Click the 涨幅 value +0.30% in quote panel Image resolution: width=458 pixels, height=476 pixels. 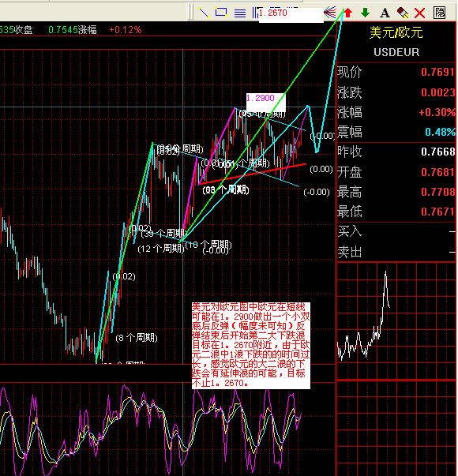pos(437,112)
